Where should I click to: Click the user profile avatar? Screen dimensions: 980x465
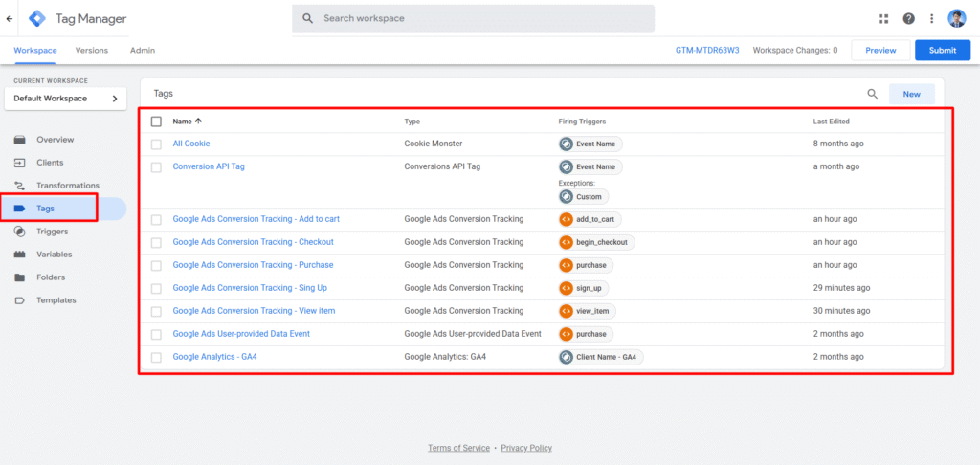click(956, 18)
